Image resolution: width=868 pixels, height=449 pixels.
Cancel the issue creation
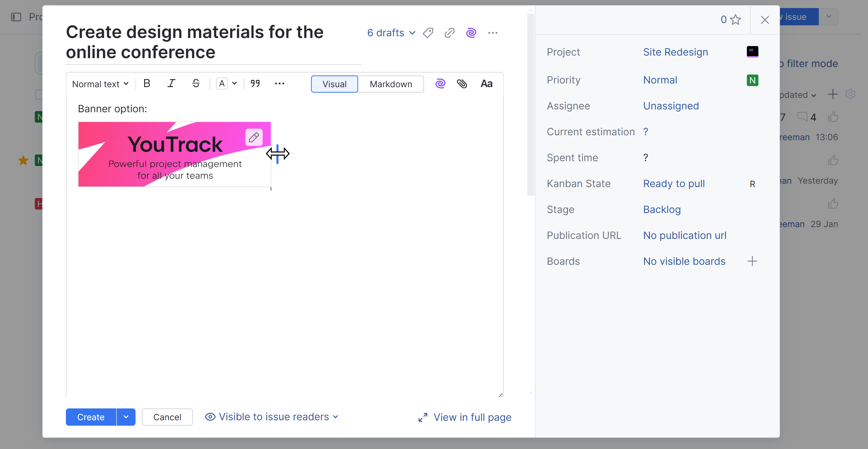point(167,417)
